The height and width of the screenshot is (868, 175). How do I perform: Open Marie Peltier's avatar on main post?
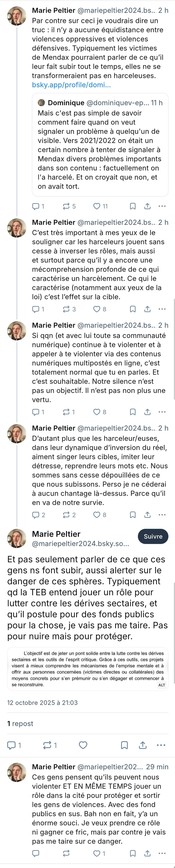[17, 538]
